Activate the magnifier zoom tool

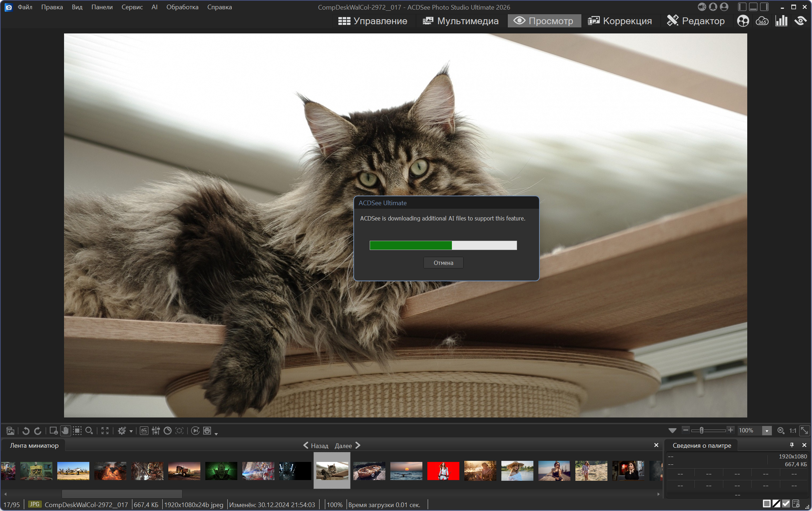coord(89,431)
